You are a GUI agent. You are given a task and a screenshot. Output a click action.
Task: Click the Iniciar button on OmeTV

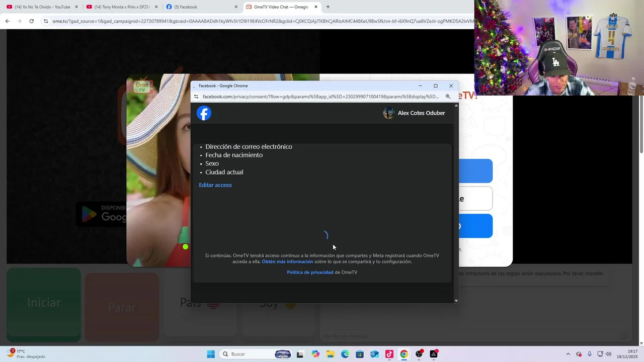pyautogui.click(x=44, y=303)
